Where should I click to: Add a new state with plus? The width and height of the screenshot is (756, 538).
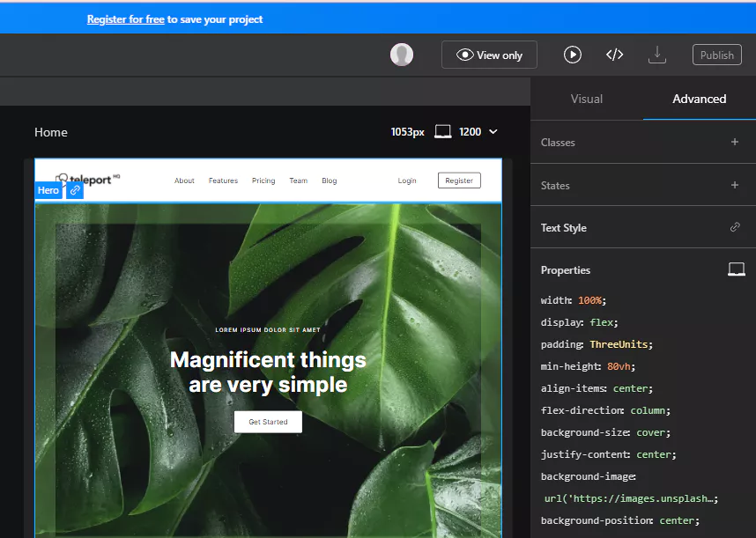point(735,185)
